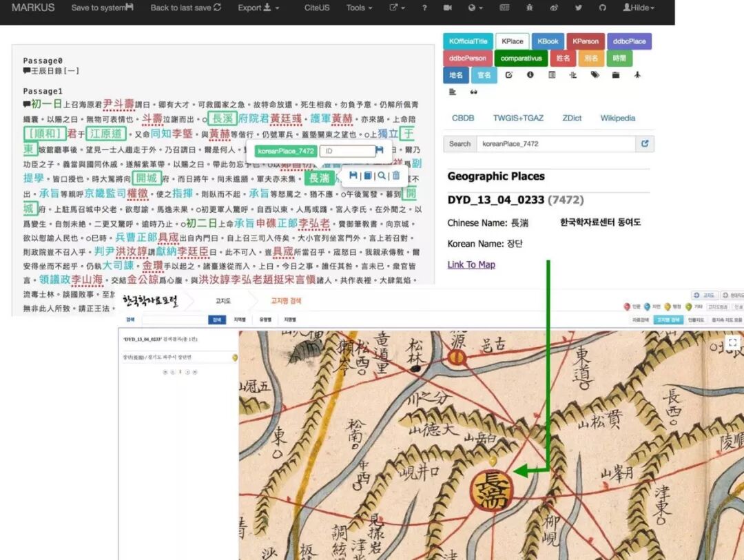The image size is (744, 560).
Task: Select the 地名 tag color button
Action: pyautogui.click(x=456, y=75)
